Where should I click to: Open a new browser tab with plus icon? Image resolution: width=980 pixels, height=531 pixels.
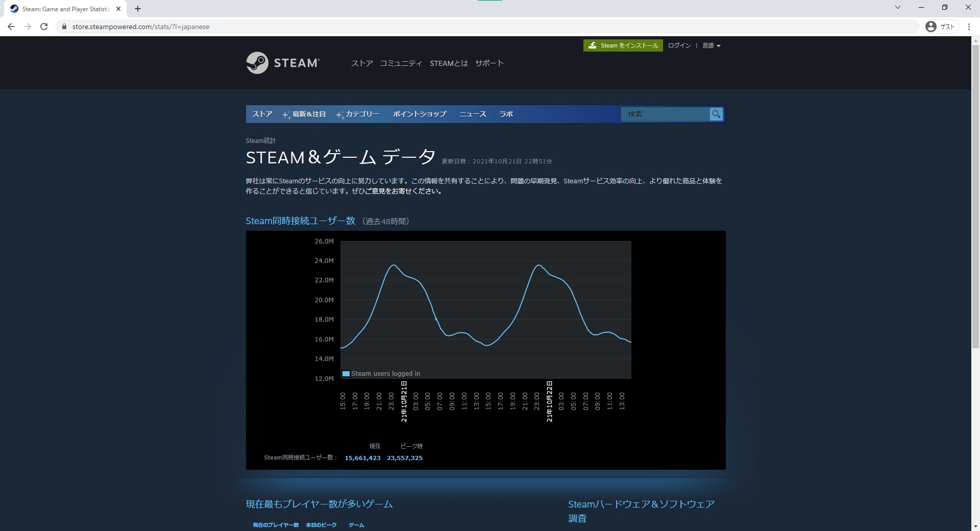(x=138, y=9)
